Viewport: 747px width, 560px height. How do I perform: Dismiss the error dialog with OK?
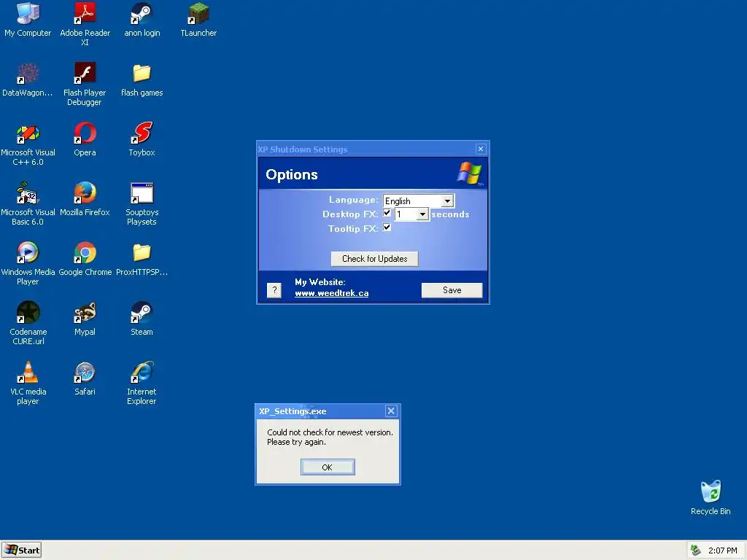(x=328, y=467)
